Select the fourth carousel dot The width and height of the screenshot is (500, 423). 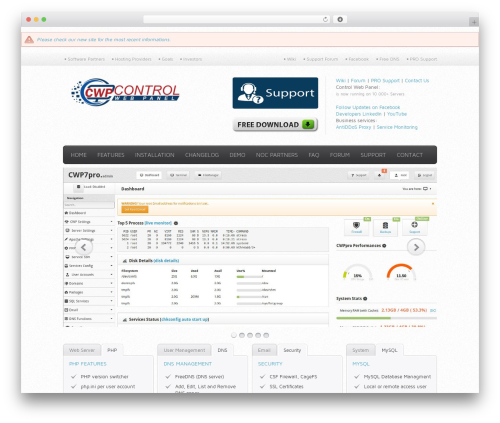coord(258,335)
